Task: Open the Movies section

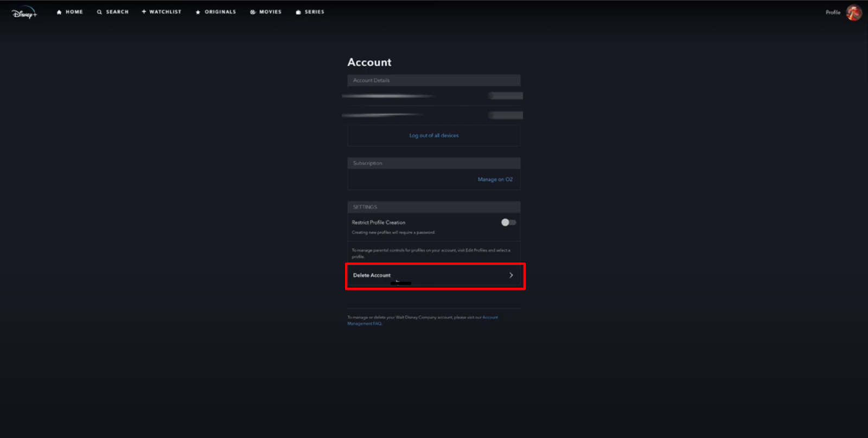Action: pos(266,12)
